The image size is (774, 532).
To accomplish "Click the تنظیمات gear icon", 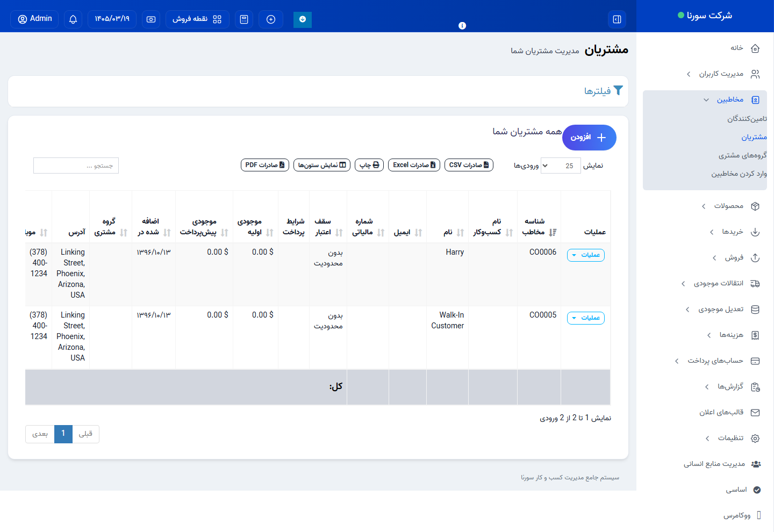I will 755,438.
